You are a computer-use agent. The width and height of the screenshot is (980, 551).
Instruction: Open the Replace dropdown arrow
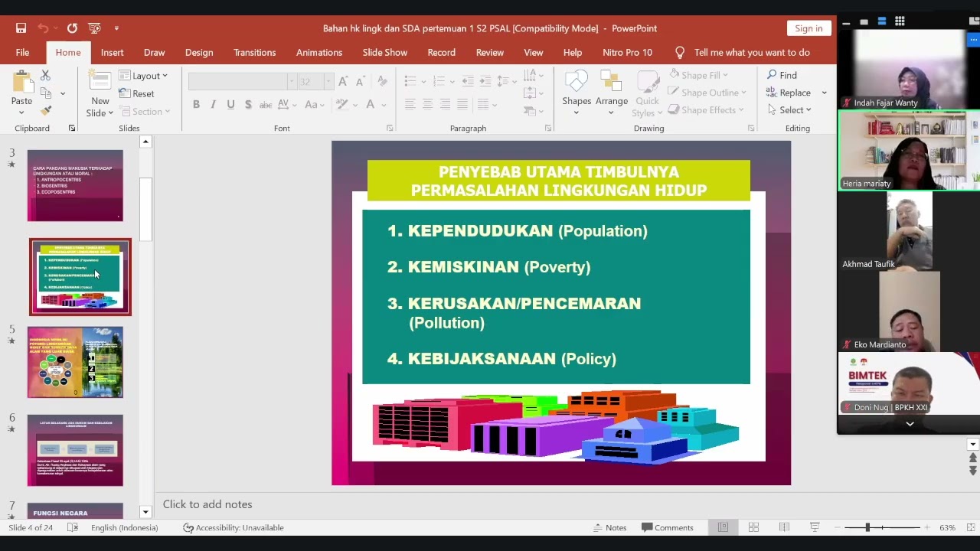click(824, 93)
